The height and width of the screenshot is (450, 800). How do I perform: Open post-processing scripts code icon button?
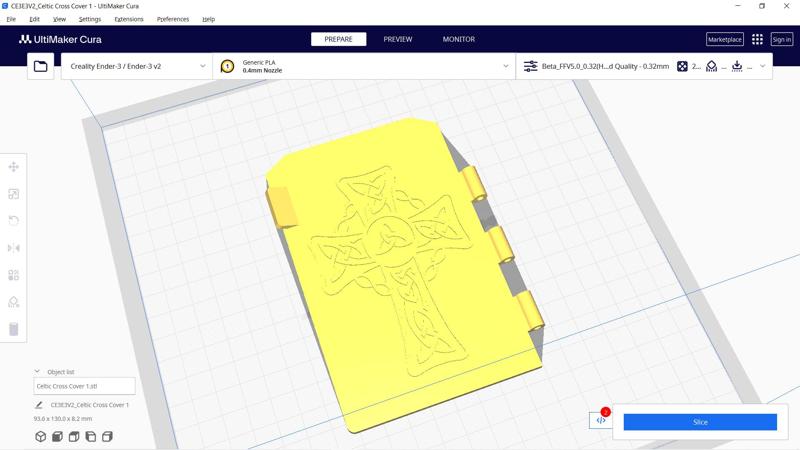click(601, 420)
